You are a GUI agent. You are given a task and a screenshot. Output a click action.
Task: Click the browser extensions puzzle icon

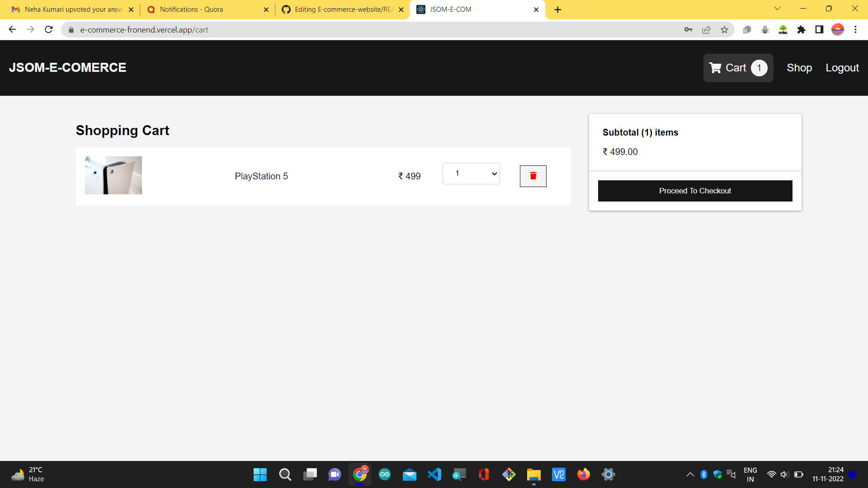point(802,29)
